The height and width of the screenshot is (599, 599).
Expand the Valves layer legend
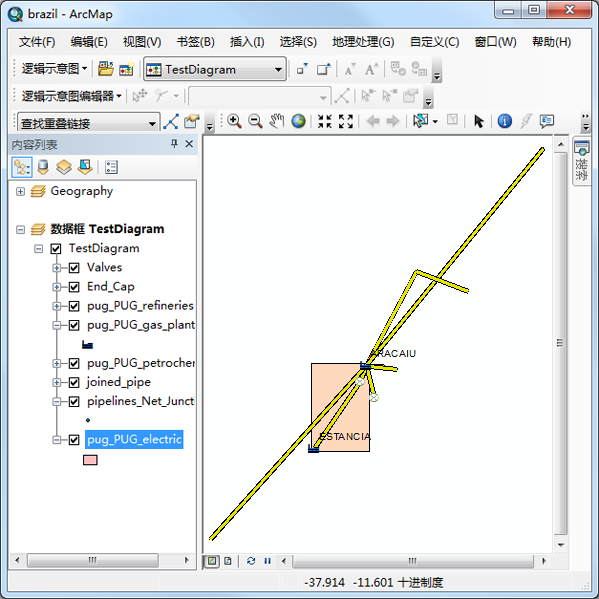(x=57, y=268)
